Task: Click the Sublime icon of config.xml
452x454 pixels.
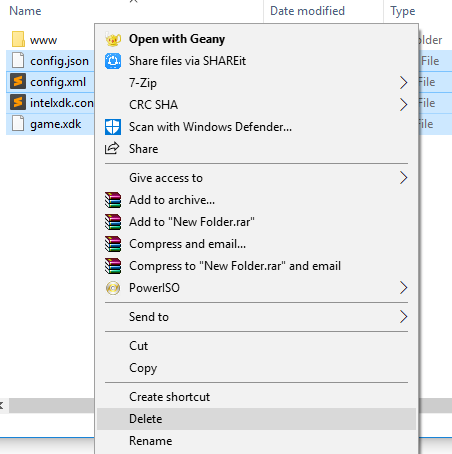Action: 18,82
